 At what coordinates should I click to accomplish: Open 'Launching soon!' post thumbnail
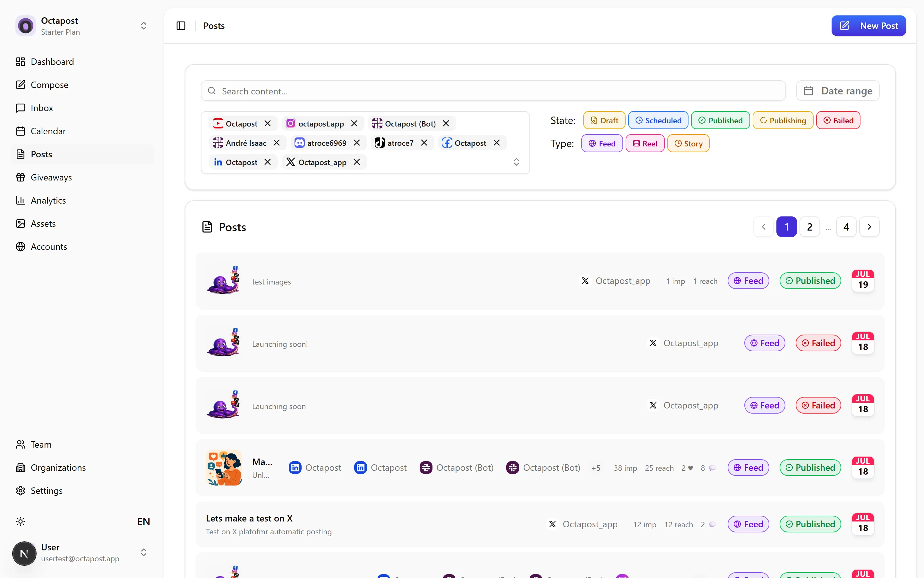223,343
